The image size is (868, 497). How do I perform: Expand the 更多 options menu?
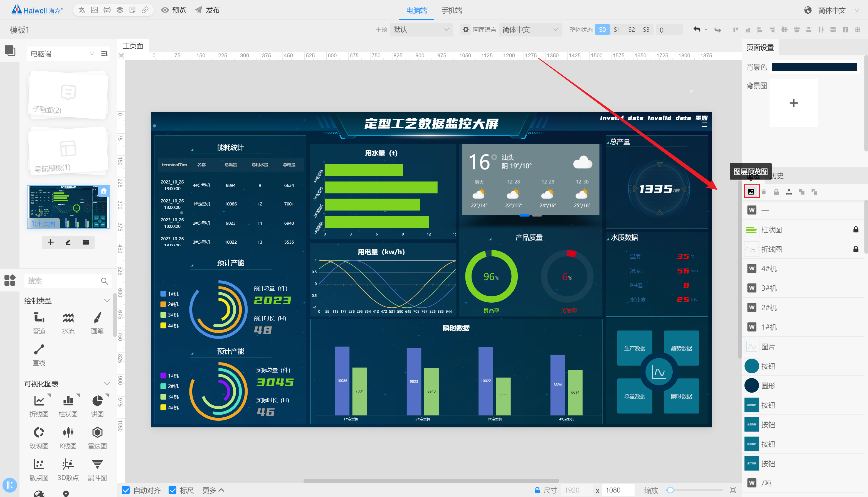213,490
